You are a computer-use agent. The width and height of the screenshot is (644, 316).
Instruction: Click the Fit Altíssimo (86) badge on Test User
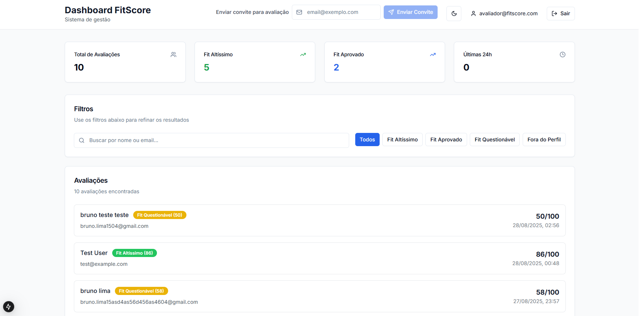pos(134,253)
